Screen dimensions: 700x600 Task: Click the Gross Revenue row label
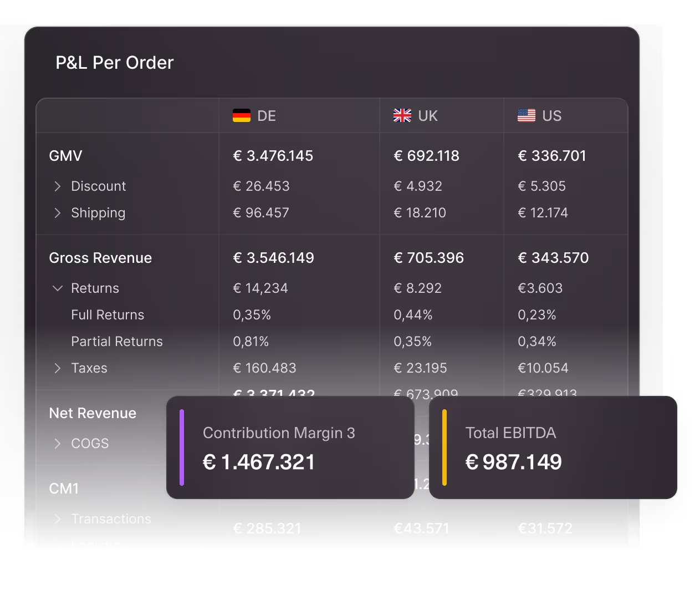(100, 258)
